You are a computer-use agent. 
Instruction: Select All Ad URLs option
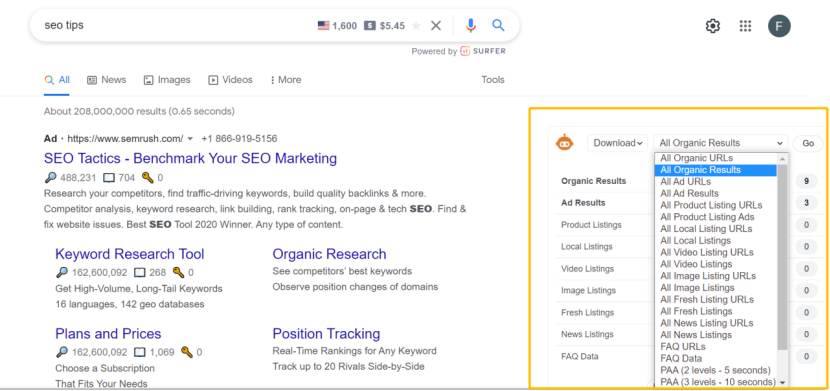(716, 181)
